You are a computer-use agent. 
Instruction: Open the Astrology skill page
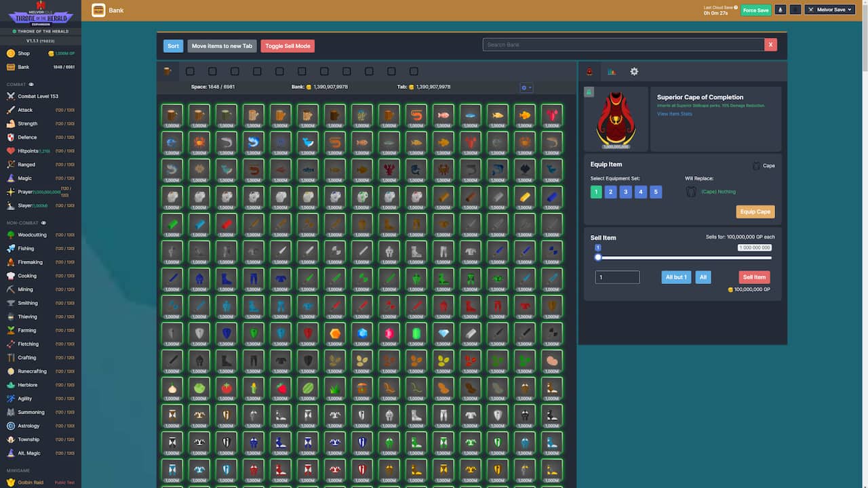point(41,426)
